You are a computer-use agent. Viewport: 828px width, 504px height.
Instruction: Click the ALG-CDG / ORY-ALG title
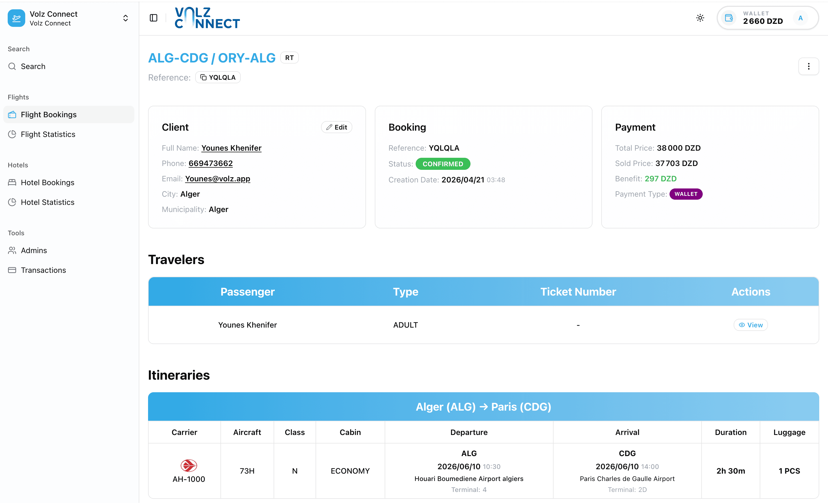coord(212,58)
